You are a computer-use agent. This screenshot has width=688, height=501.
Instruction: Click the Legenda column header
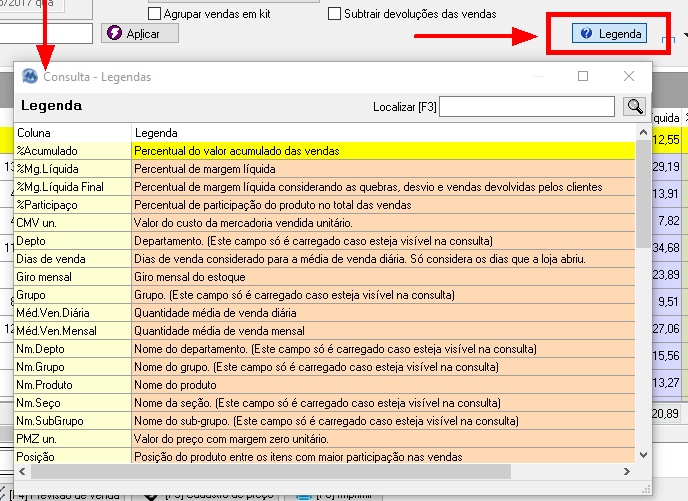[383, 133]
